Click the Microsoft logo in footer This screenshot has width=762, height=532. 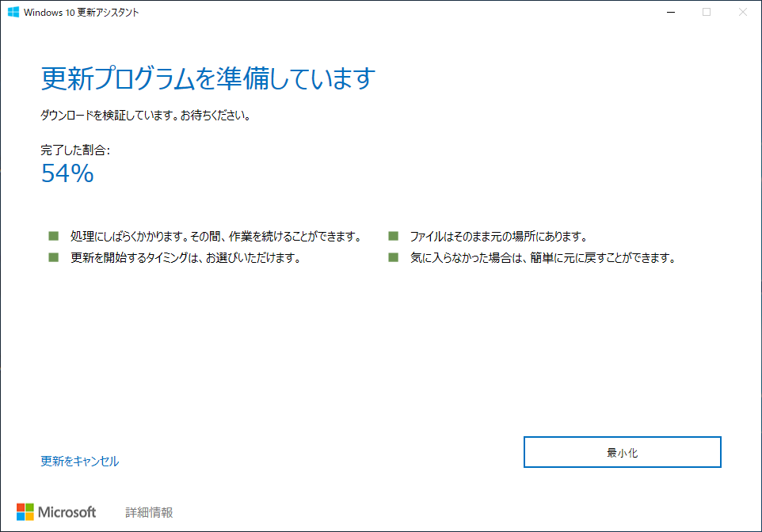(x=56, y=512)
